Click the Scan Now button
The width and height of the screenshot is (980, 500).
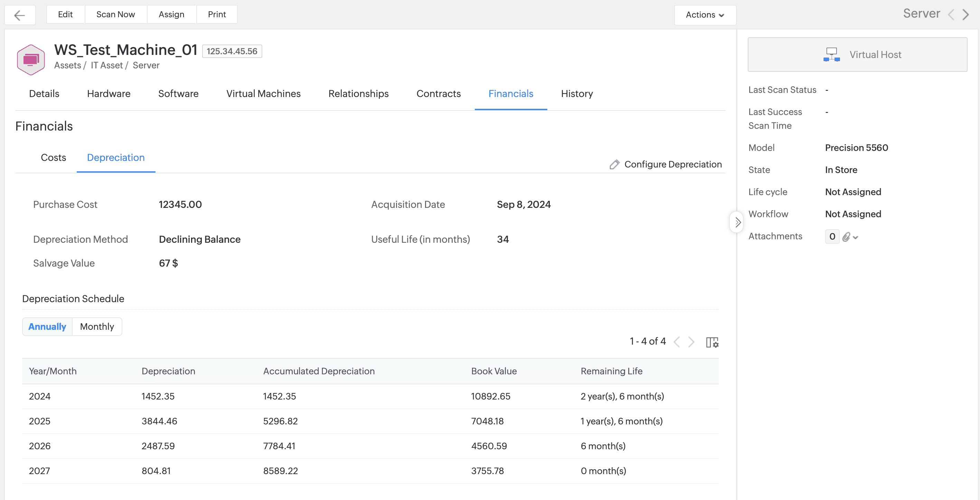click(115, 15)
